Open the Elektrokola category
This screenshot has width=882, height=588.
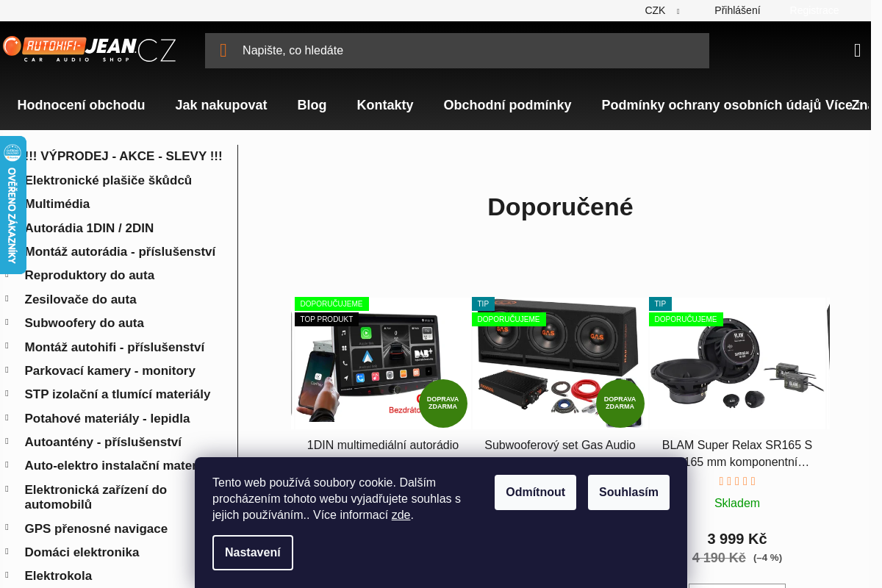pyautogui.click(x=58, y=576)
